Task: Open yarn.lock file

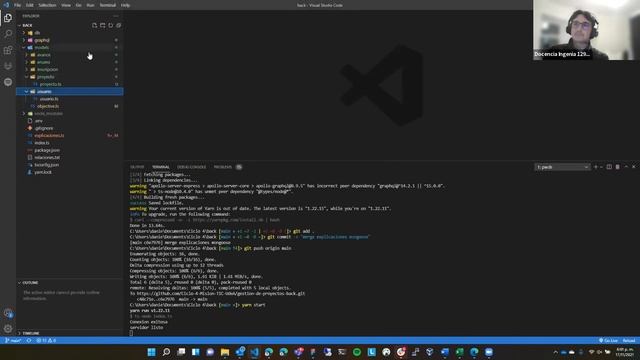Action: [69, 172]
